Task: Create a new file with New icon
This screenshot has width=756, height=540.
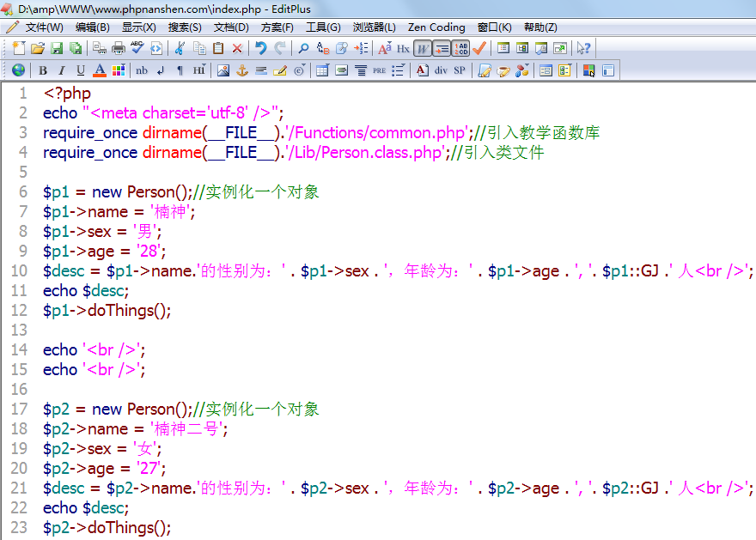Action: (x=18, y=48)
